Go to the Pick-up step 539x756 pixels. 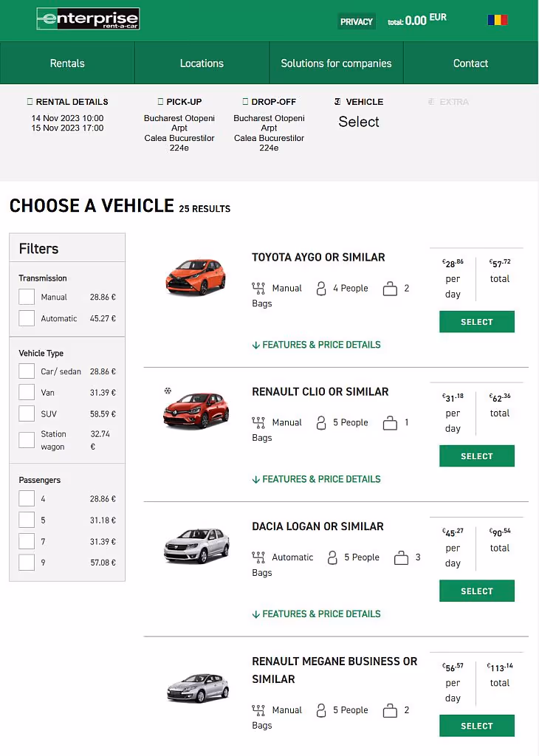(179, 102)
